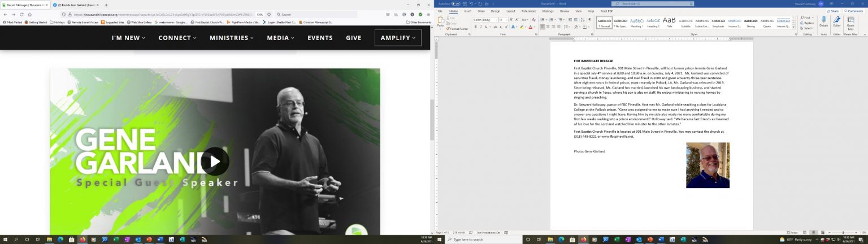The height and width of the screenshot is (244, 868).
Task: Click the Comments button in Word
Action: pos(853,11)
